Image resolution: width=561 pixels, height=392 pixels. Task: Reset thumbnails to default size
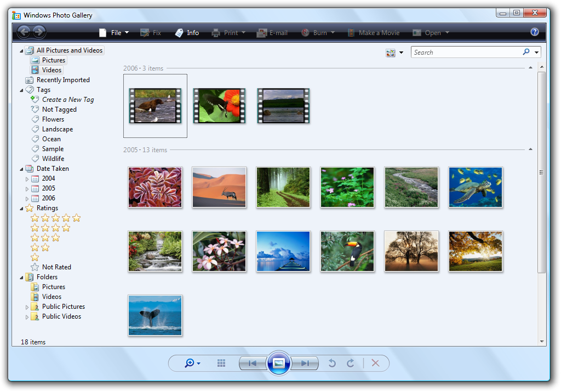(x=221, y=363)
